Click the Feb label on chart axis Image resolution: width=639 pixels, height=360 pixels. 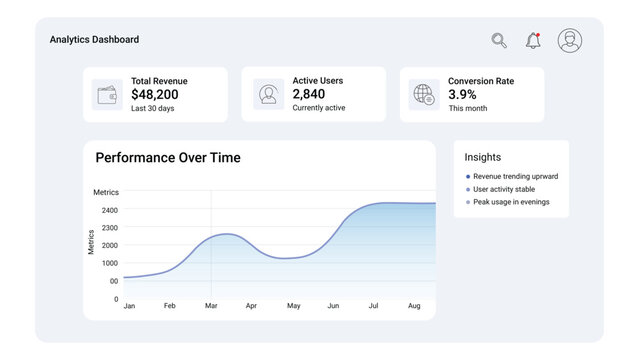[170, 306]
